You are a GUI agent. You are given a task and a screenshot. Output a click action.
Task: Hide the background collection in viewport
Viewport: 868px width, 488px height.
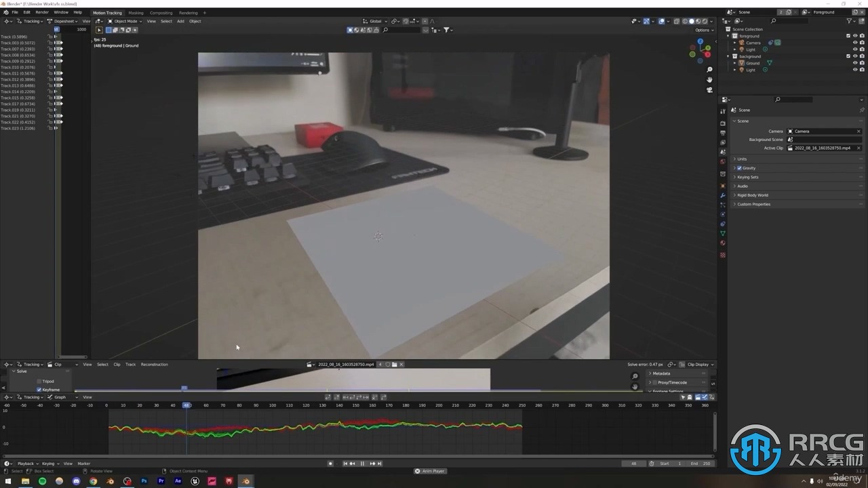pos(855,56)
